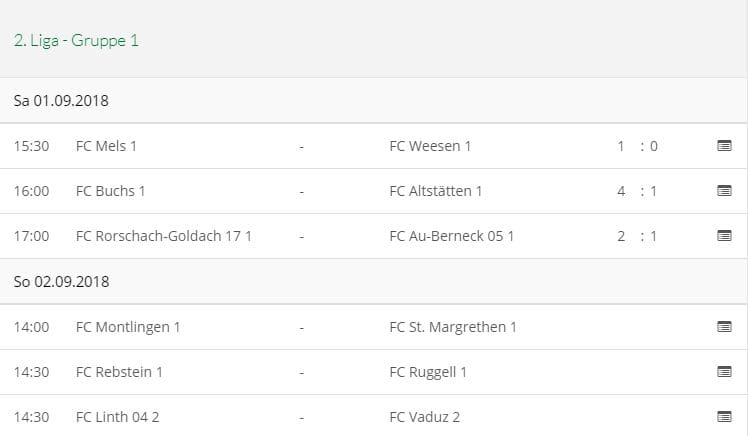Select team FC Weesen 1

pyautogui.click(x=430, y=146)
